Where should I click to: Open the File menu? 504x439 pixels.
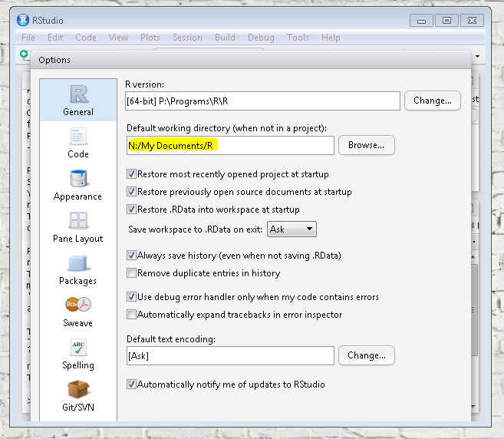coord(28,38)
